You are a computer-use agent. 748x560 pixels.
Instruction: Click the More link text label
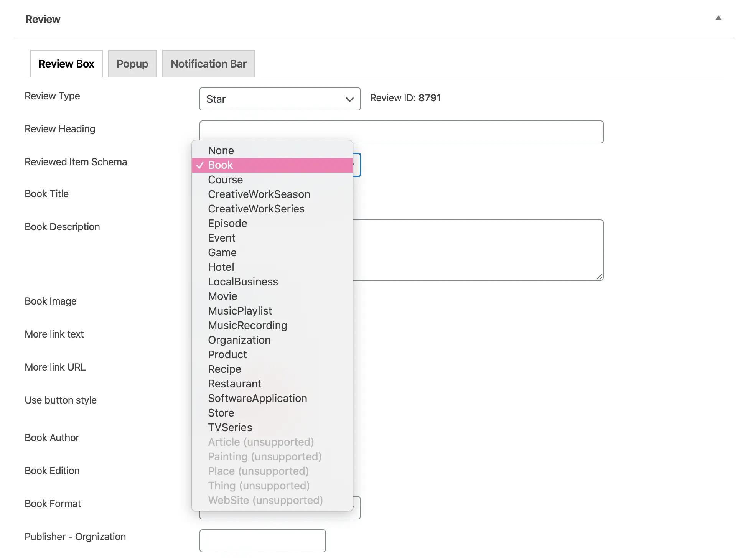[54, 334]
